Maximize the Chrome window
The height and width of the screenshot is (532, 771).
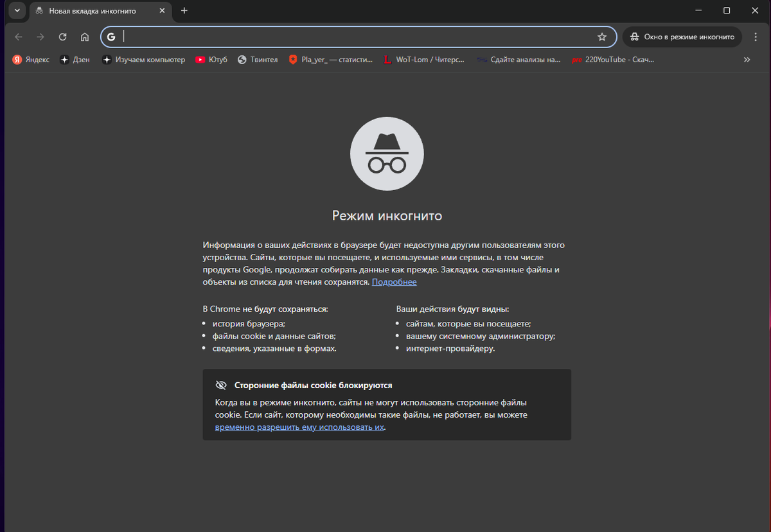tap(727, 10)
